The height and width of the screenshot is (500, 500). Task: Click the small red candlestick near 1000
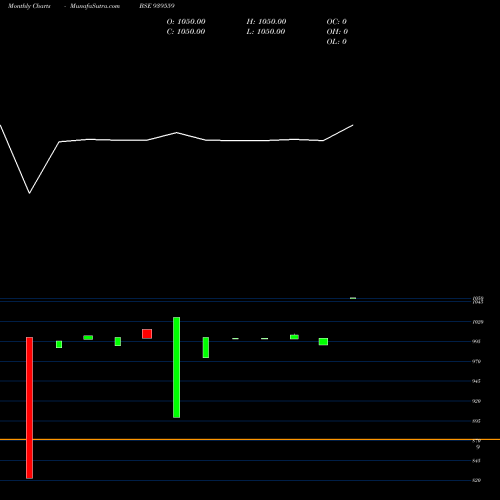(147, 334)
